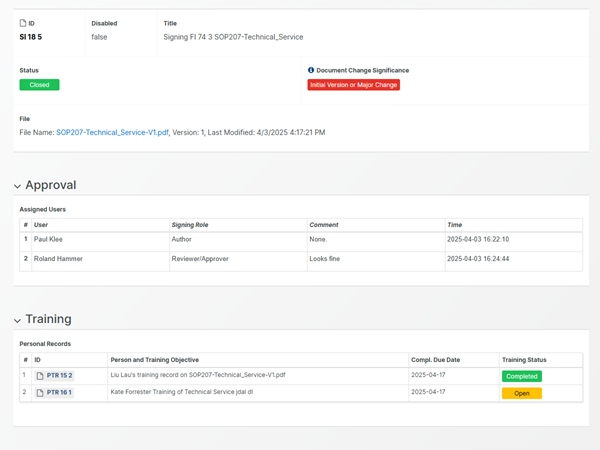Image resolution: width=600 pixels, height=450 pixels.
Task: Click the green Closed status badge
Action: point(39,85)
